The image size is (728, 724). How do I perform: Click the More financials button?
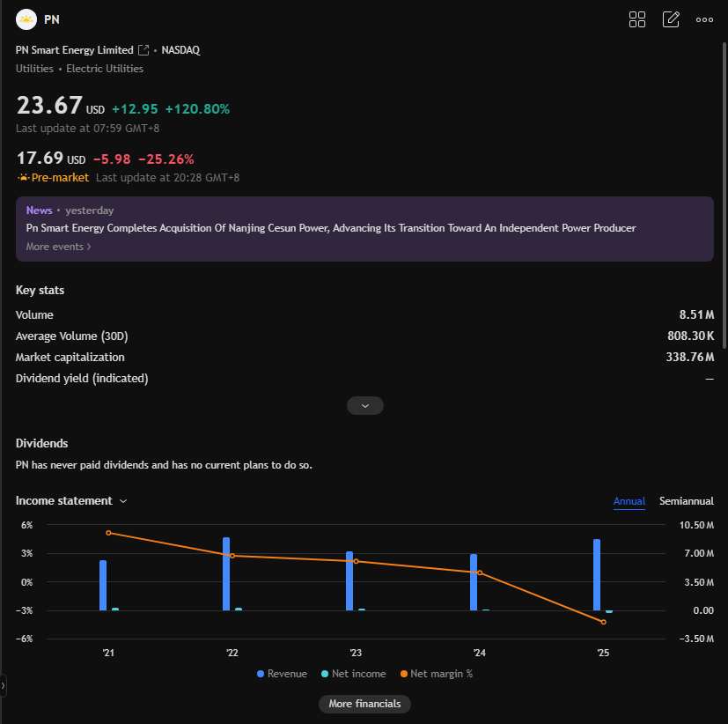[x=364, y=704]
